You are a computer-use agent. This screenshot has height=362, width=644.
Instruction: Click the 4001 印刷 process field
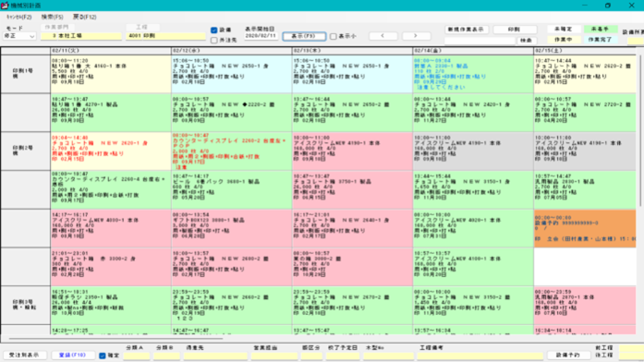pyautogui.click(x=166, y=36)
